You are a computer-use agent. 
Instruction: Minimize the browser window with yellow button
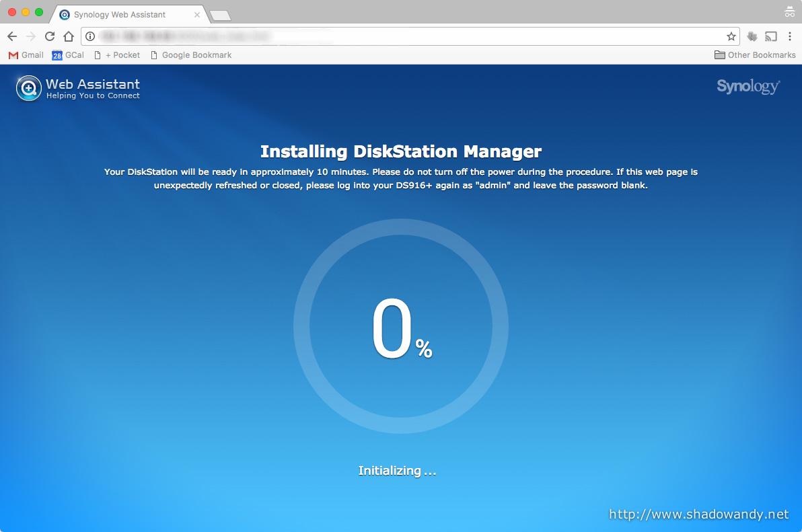(x=26, y=11)
